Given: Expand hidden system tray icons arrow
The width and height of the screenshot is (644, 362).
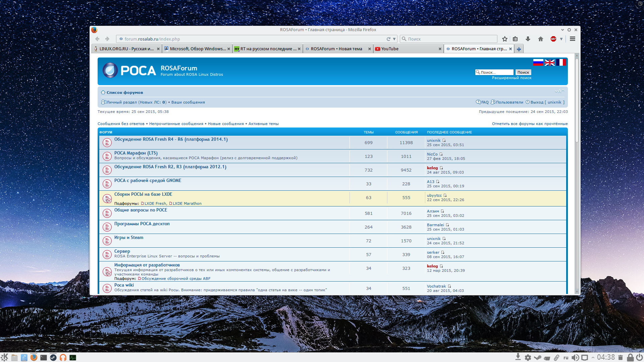Looking at the screenshot, I should (x=593, y=358).
